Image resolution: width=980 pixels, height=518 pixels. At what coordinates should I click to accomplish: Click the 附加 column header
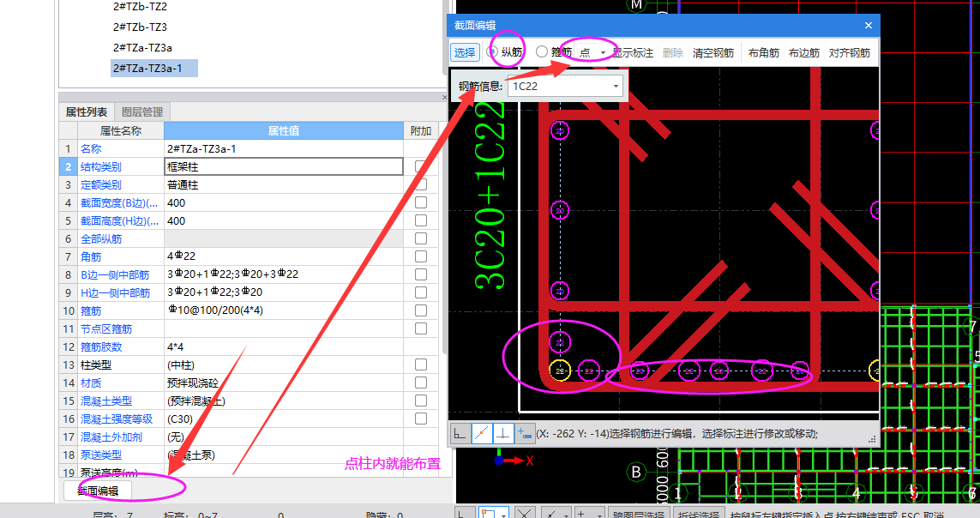421,130
